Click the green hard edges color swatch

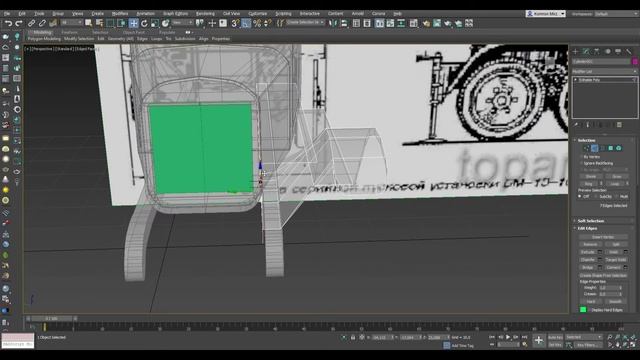coord(583,310)
